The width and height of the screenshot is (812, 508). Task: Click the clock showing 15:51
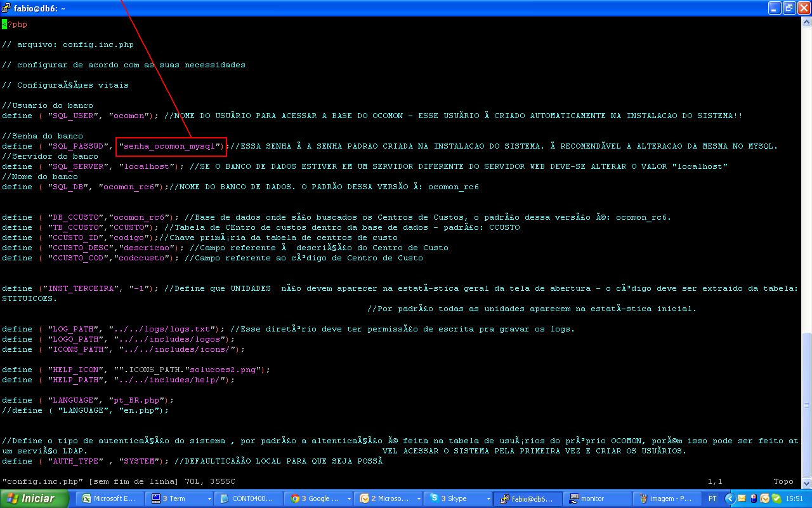coord(795,498)
